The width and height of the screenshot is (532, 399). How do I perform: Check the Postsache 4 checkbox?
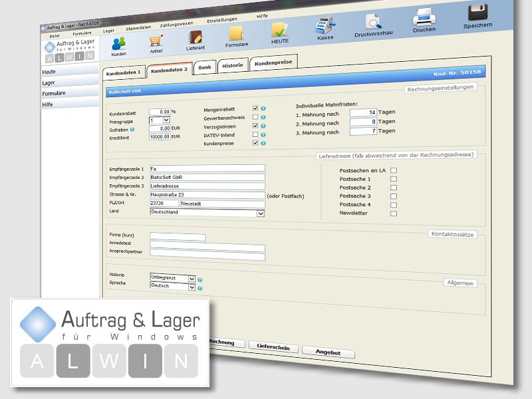394,205
